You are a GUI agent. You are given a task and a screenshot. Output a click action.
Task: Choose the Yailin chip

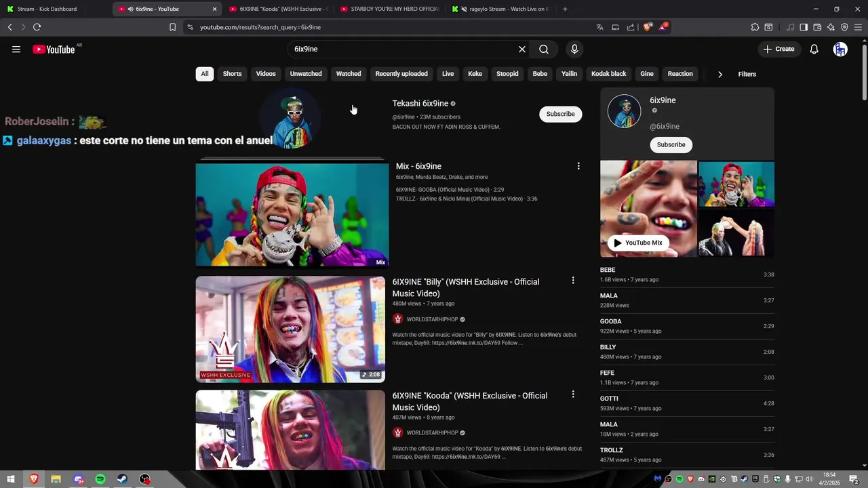pos(570,74)
